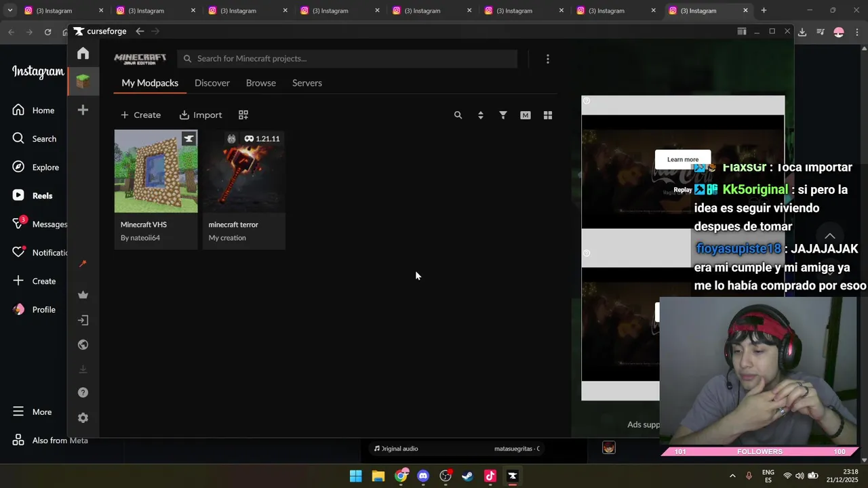The width and height of the screenshot is (868, 488).
Task: Open File Explorer from taskbar
Action: (x=378, y=476)
